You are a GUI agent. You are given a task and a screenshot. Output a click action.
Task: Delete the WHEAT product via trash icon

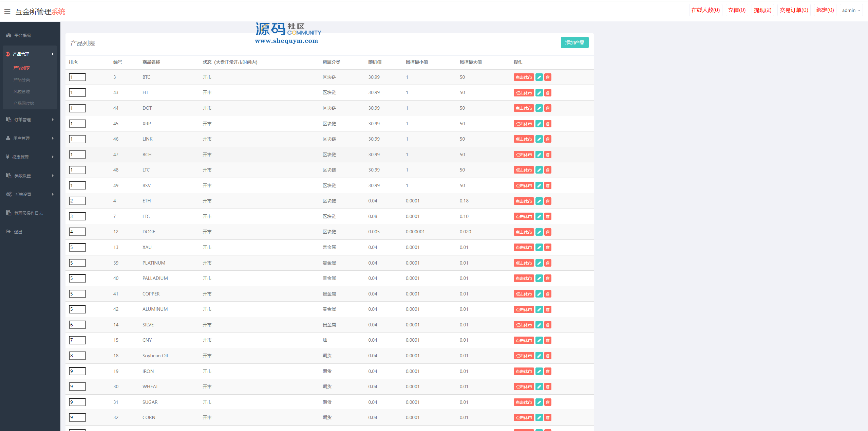[548, 387]
